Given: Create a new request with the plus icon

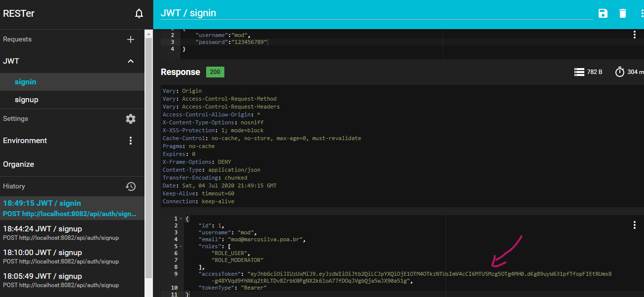Looking at the screenshot, I should tap(130, 39).
